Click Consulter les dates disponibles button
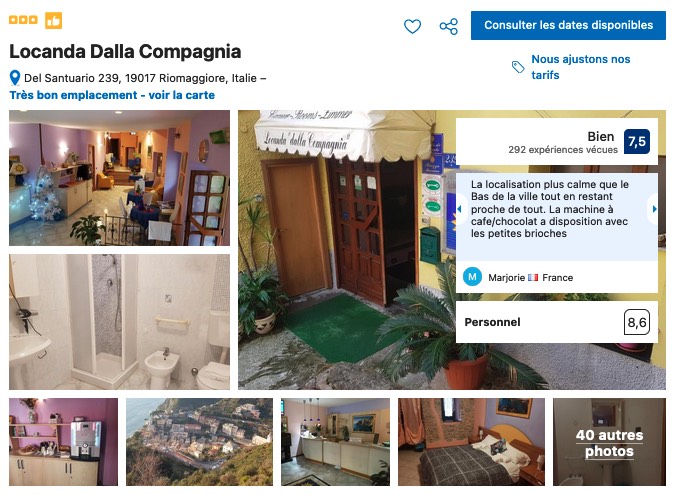Viewport: 675px width, 495px height. pos(568,25)
